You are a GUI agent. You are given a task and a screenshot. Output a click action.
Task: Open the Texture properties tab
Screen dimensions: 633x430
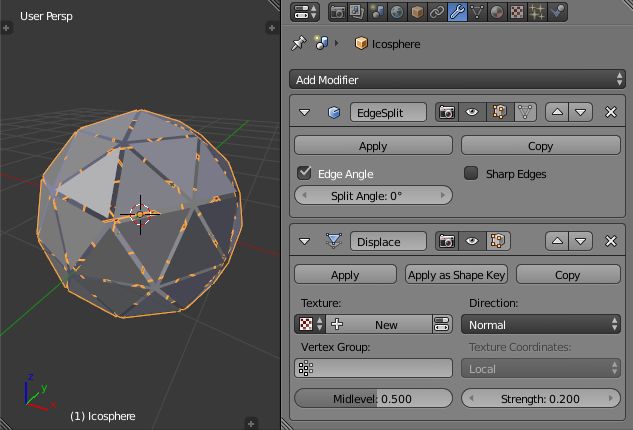517,12
